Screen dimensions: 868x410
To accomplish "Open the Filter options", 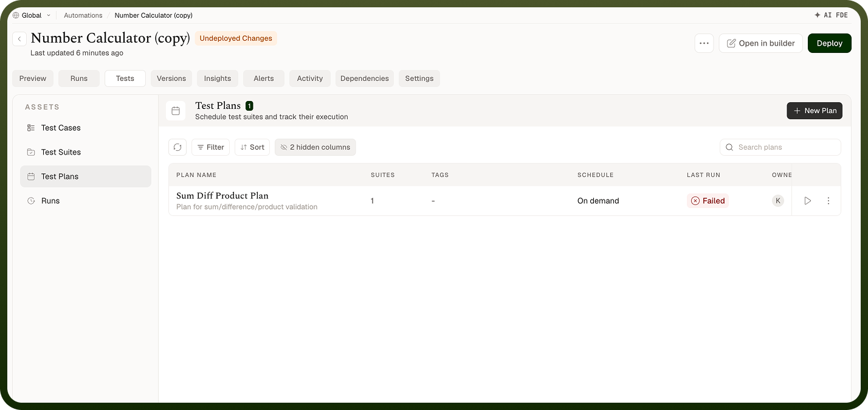I will pyautogui.click(x=210, y=147).
